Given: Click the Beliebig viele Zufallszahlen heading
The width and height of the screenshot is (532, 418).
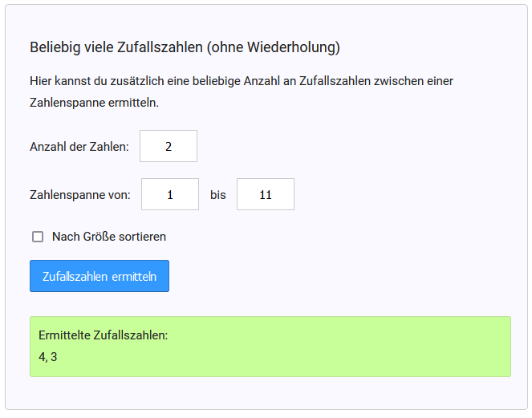Looking at the screenshot, I should pos(116,47).
